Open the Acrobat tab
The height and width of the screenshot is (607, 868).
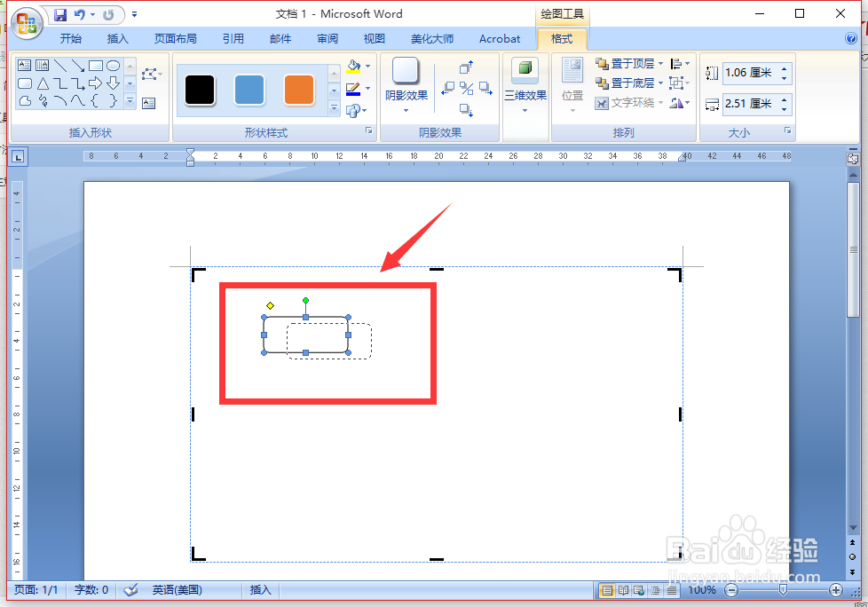click(500, 39)
